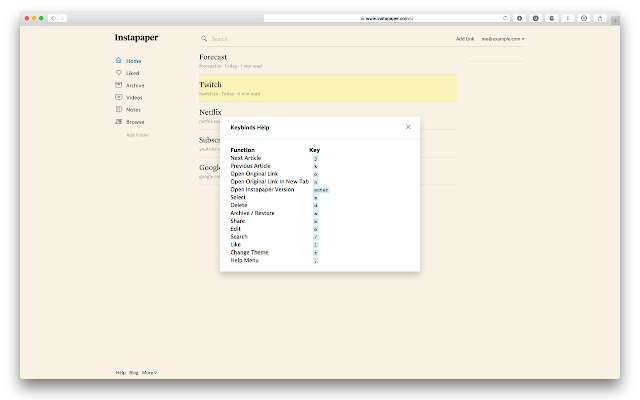Click the Notes sidebar icon
Screen dimensions: 640x400
tap(119, 109)
